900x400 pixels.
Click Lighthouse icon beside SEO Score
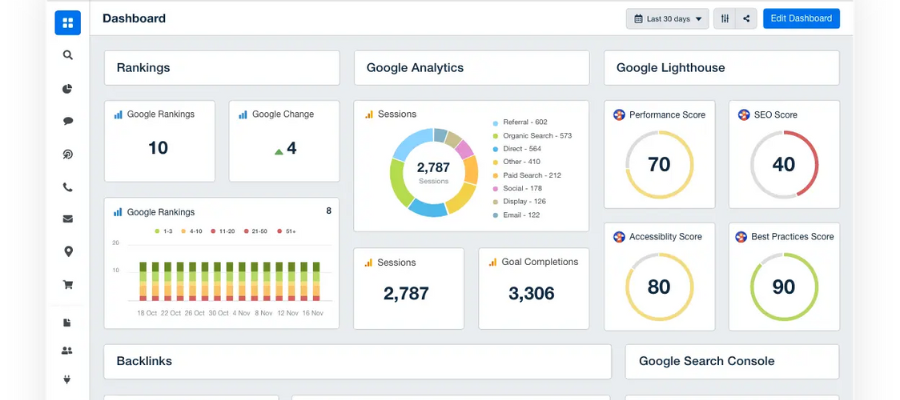pos(744,115)
